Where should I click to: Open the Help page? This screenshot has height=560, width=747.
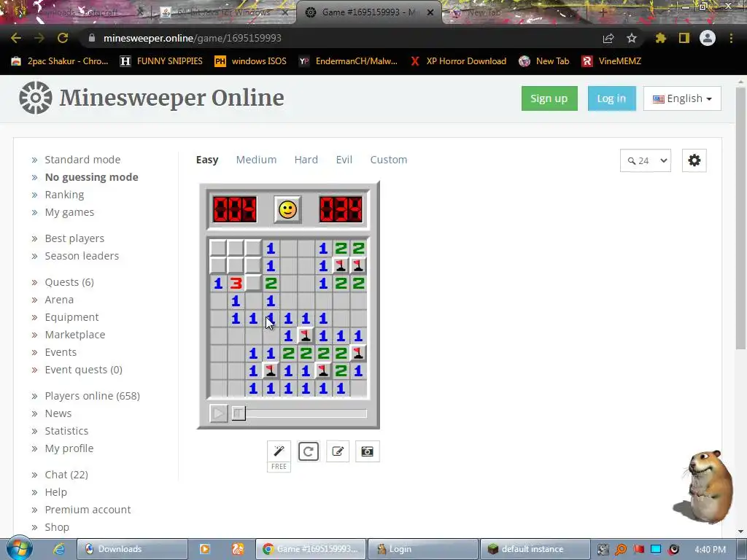point(55,492)
